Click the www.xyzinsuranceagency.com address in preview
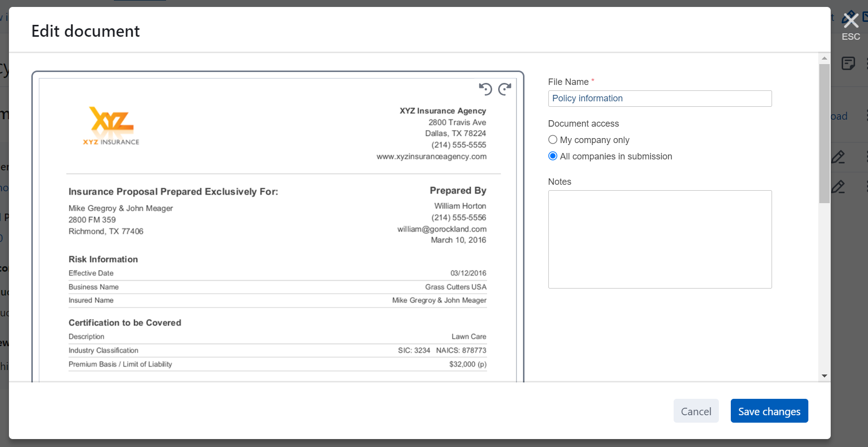The image size is (868, 447). pos(432,156)
